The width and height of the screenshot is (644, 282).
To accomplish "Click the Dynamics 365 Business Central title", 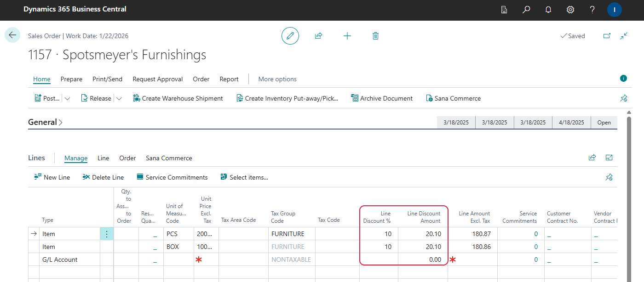I will pyautogui.click(x=75, y=9).
